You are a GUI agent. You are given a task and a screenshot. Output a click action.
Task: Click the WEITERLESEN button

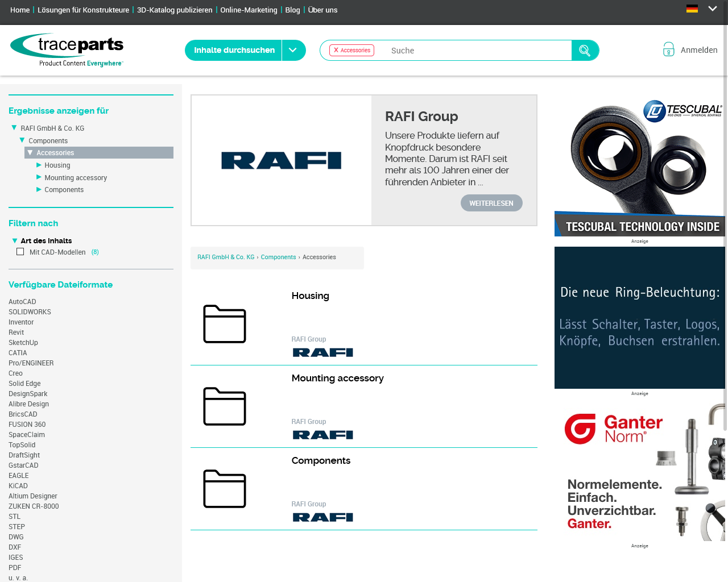[491, 203]
